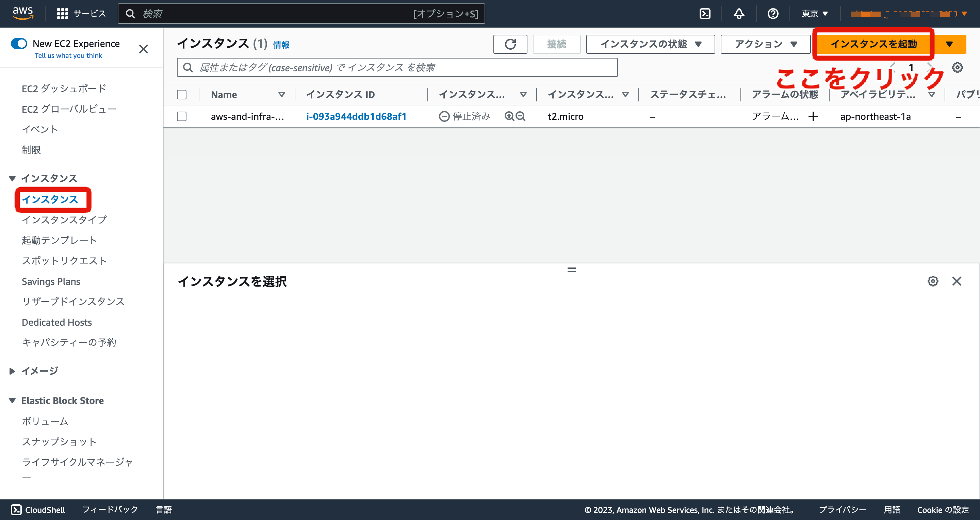Open the アクション dropdown menu

coord(765,44)
